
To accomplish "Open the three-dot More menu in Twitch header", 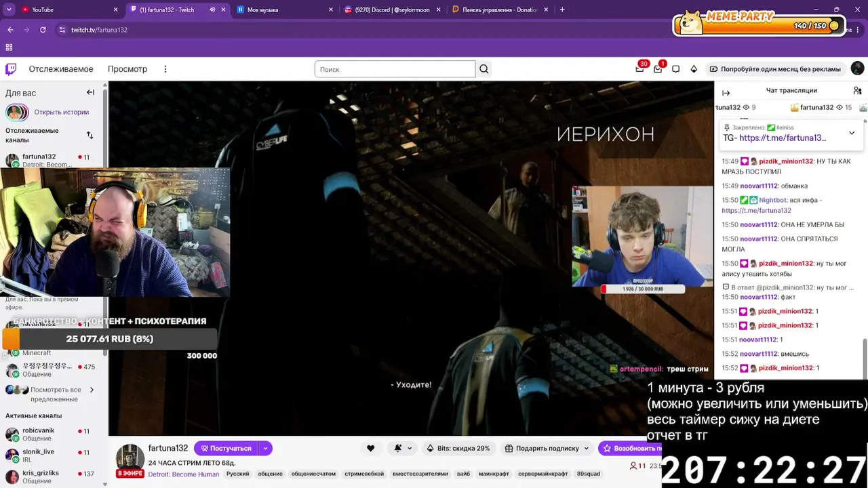I will [165, 69].
